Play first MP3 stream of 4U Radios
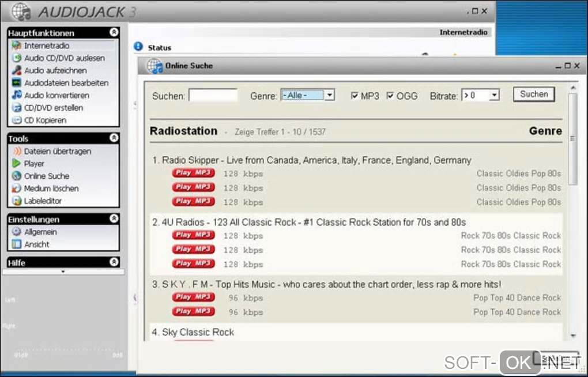 click(x=194, y=235)
